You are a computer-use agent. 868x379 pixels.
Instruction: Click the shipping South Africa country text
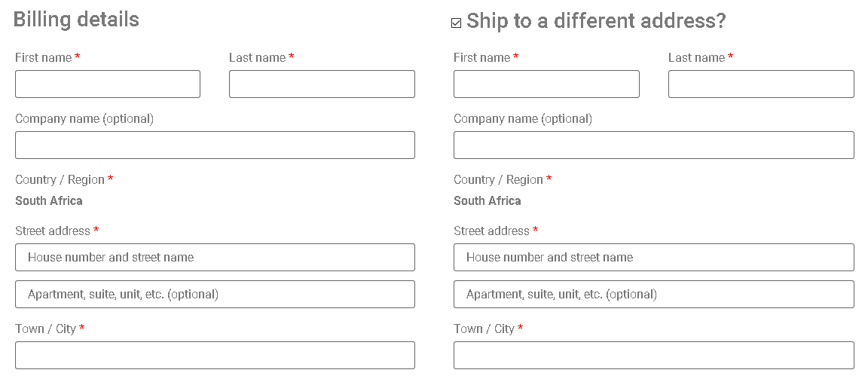pyautogui.click(x=487, y=201)
